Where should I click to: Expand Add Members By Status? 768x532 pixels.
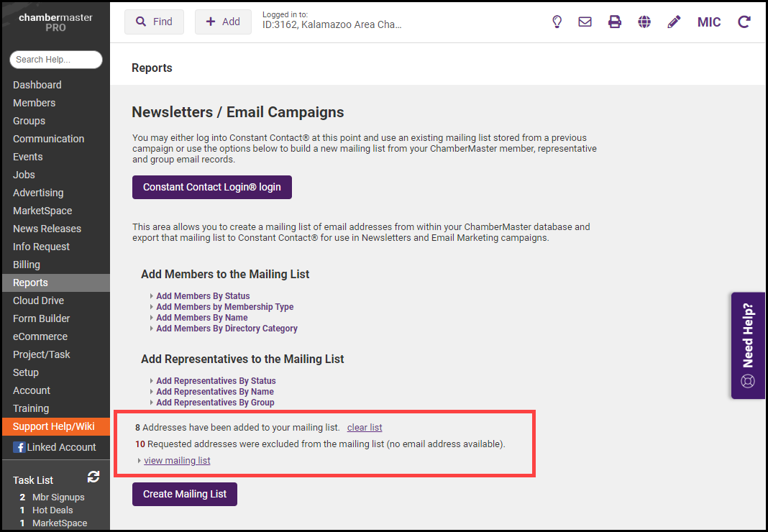pyautogui.click(x=203, y=296)
